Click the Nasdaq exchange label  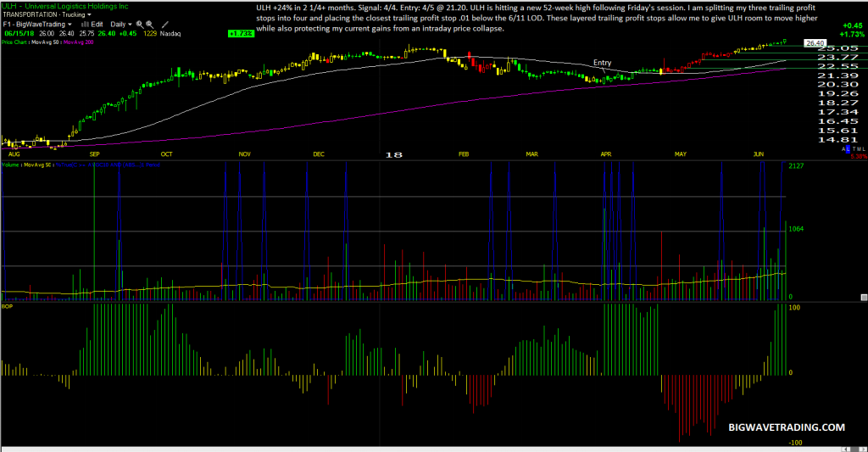point(170,33)
